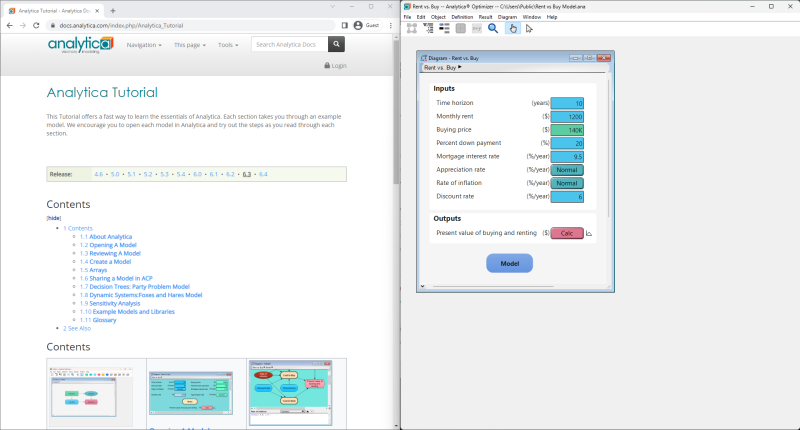This screenshot has height=430, width=800.
Task: Open a new browser tab with plus
Action: (113, 10)
